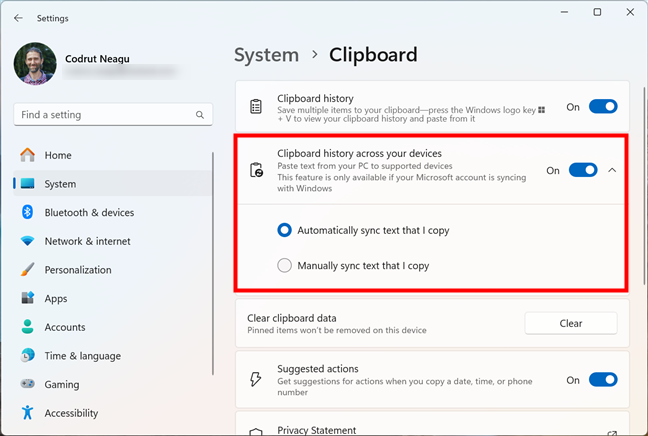Select System in the sidebar
This screenshot has width=648, height=436.
[x=113, y=183]
